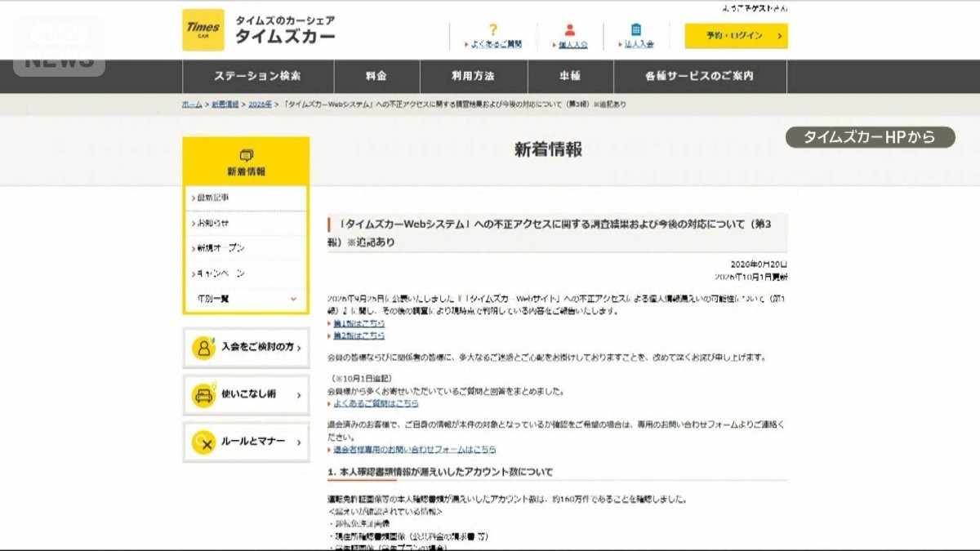Open the ステーション検索 menu
The height and width of the screenshot is (551, 980).
pos(258,77)
